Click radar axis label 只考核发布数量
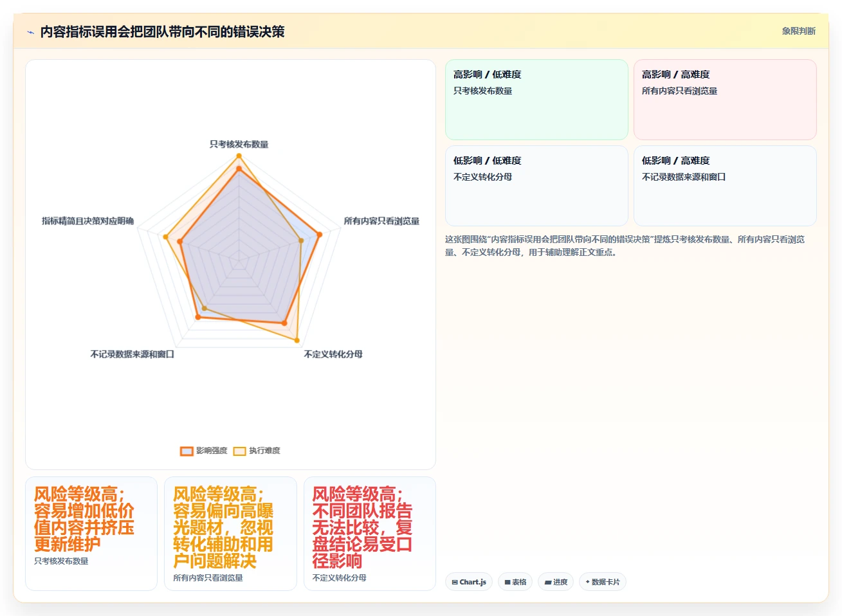842x616 pixels. (239, 144)
